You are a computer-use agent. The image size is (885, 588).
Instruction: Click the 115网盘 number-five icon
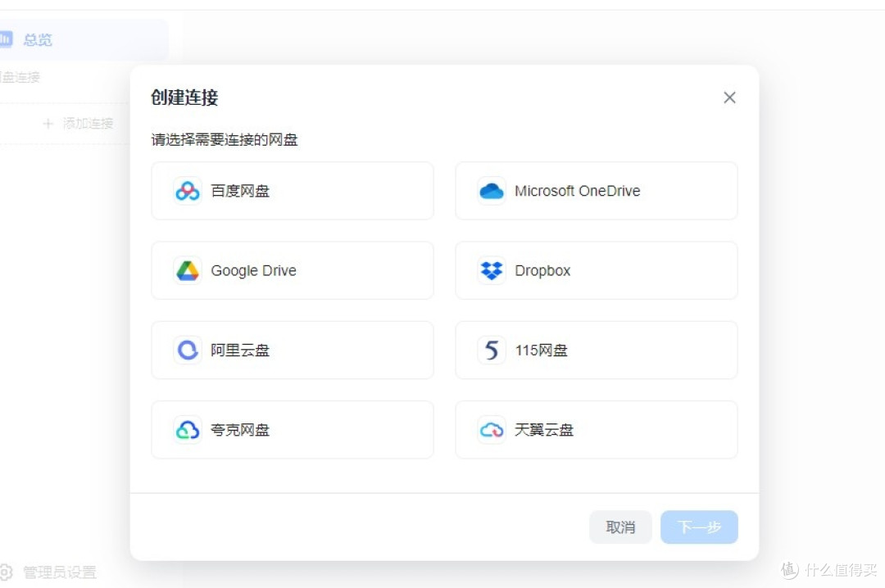[491, 350]
